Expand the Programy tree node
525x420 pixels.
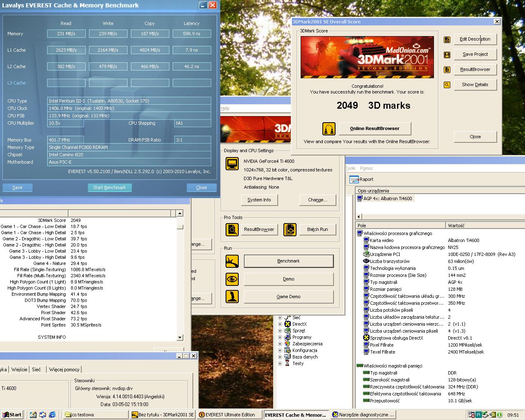click(280, 337)
